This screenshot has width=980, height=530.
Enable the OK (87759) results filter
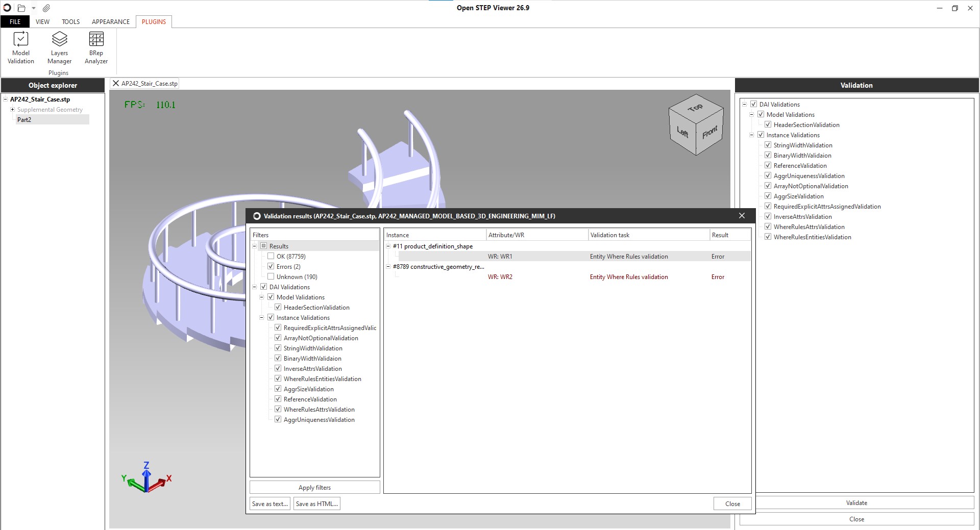pyautogui.click(x=271, y=256)
